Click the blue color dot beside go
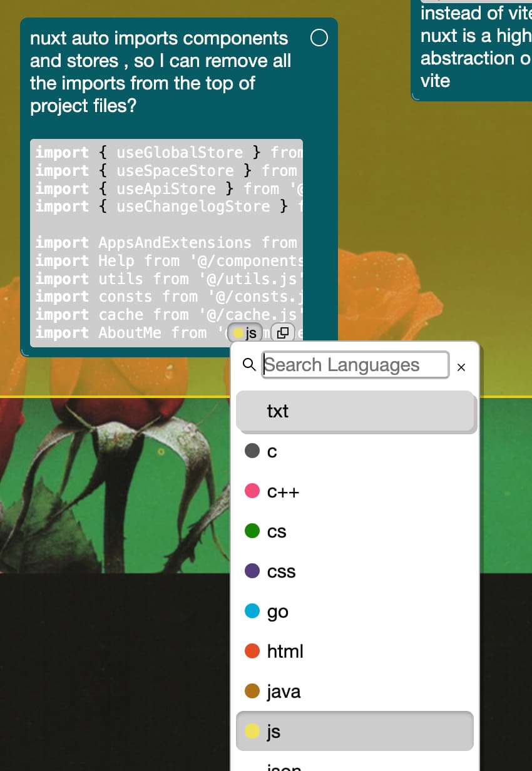This screenshot has height=771, width=532. 252,611
